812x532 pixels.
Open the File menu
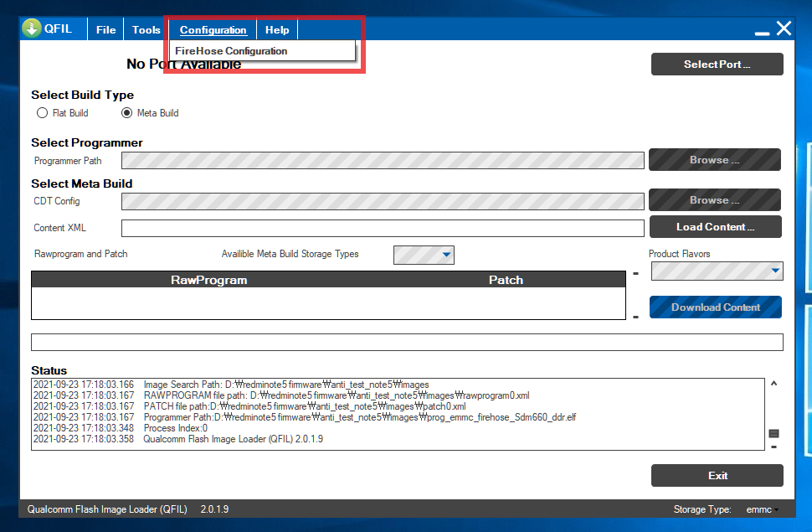point(105,29)
